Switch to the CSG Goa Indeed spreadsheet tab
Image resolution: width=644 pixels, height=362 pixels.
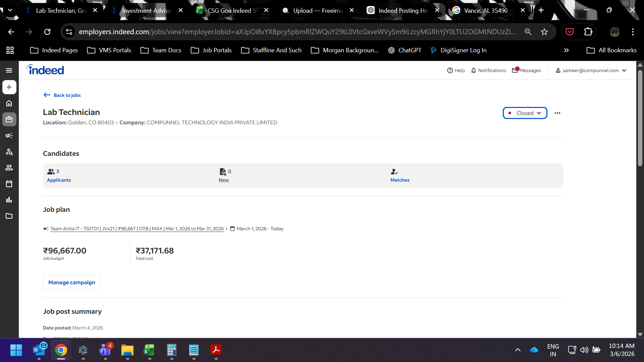point(231,10)
